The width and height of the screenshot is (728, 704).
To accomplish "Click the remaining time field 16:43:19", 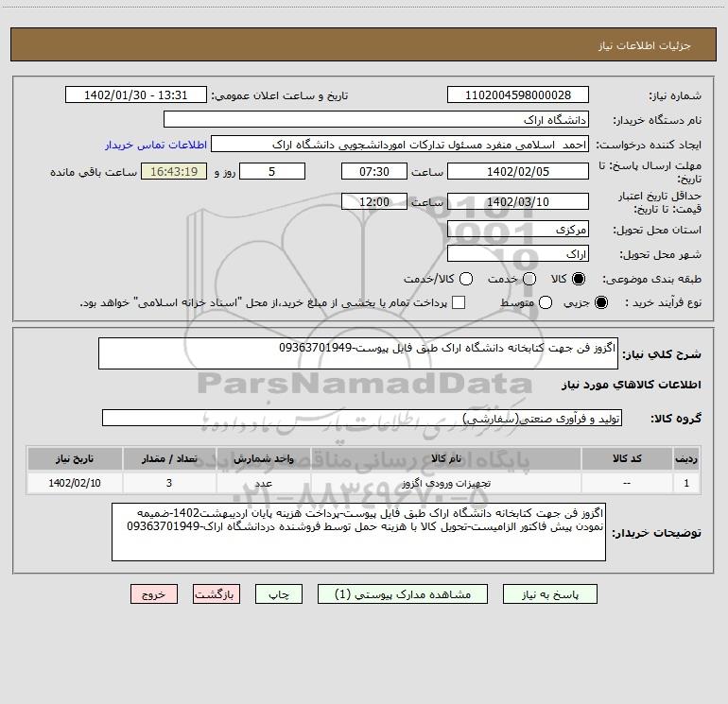I will tap(174, 171).
